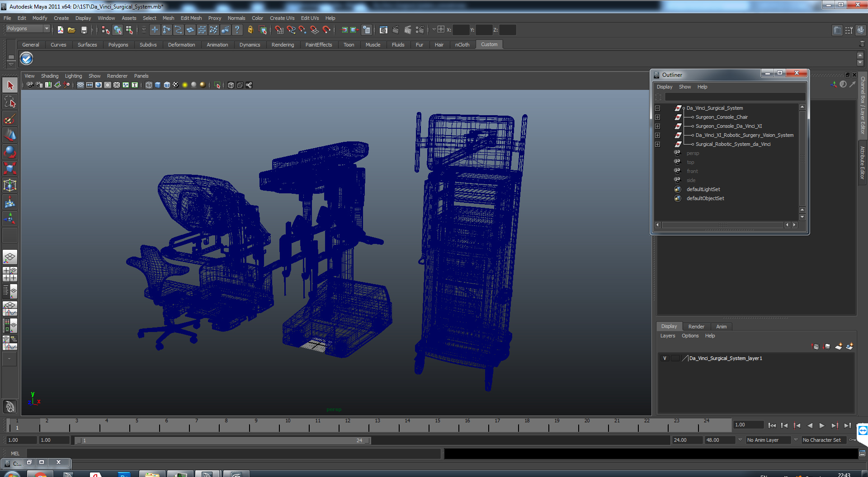Create layer from selected objects

pyautogui.click(x=849, y=346)
